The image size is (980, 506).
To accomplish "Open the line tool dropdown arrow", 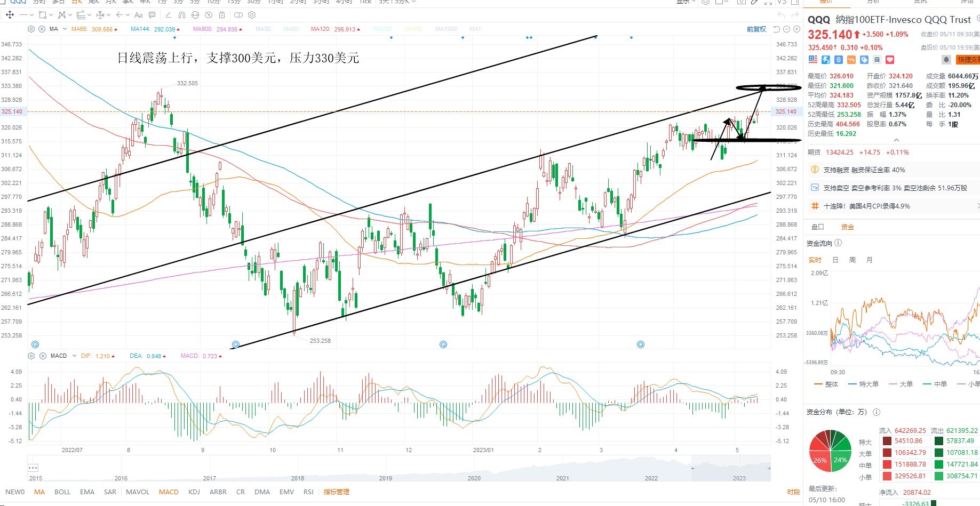I will click(x=31, y=15).
